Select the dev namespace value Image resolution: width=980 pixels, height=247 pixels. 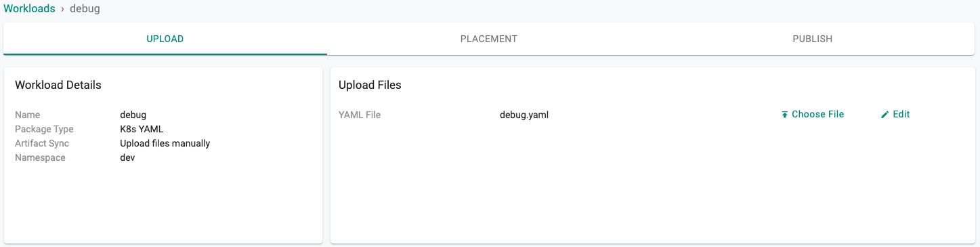click(127, 157)
